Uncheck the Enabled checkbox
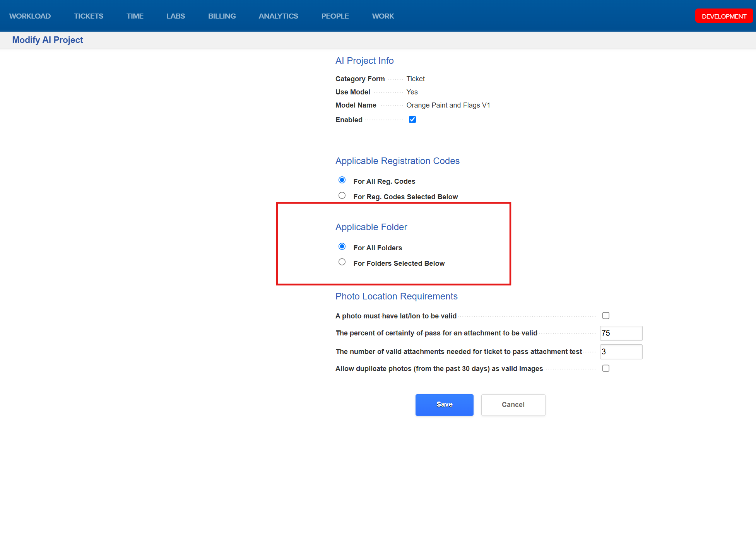Viewport: 756px width, 542px height. click(412, 120)
